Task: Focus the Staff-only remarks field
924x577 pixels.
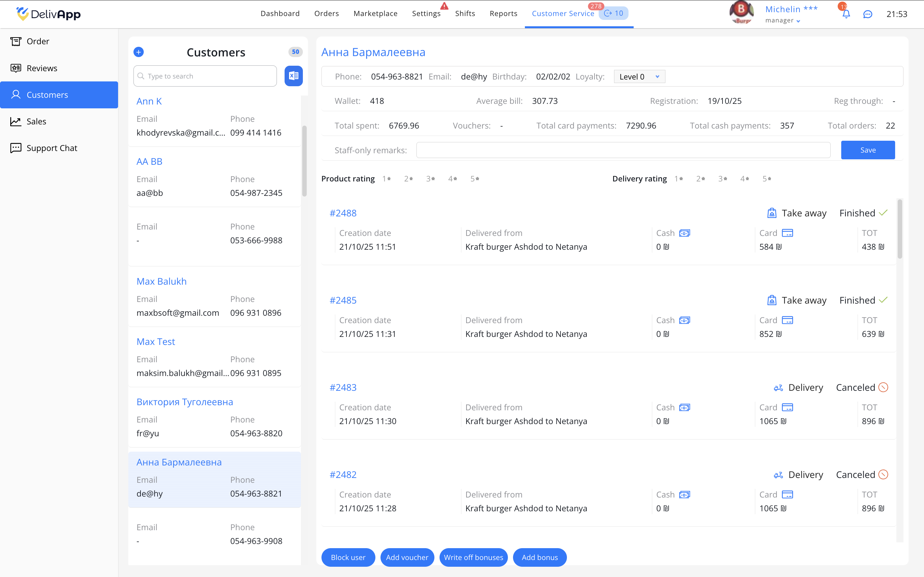Action: 623,150
